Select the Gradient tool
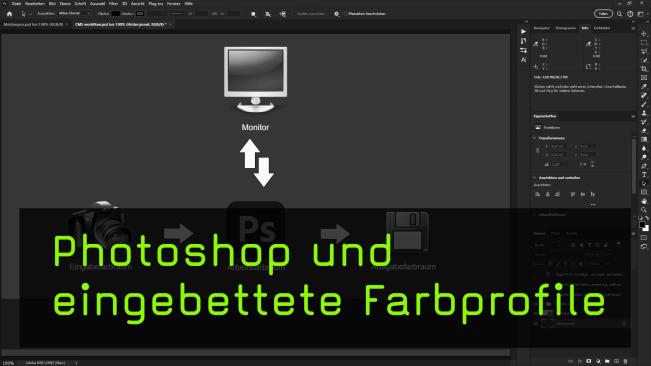 click(x=644, y=139)
